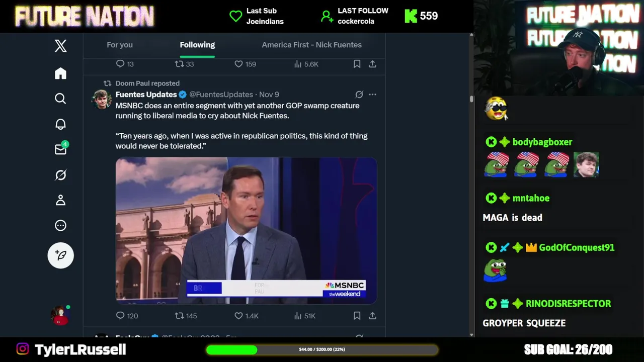This screenshot has height=362, width=644.
Task: Click scrollbar down arrow at feed bottom
Action: (x=471, y=334)
